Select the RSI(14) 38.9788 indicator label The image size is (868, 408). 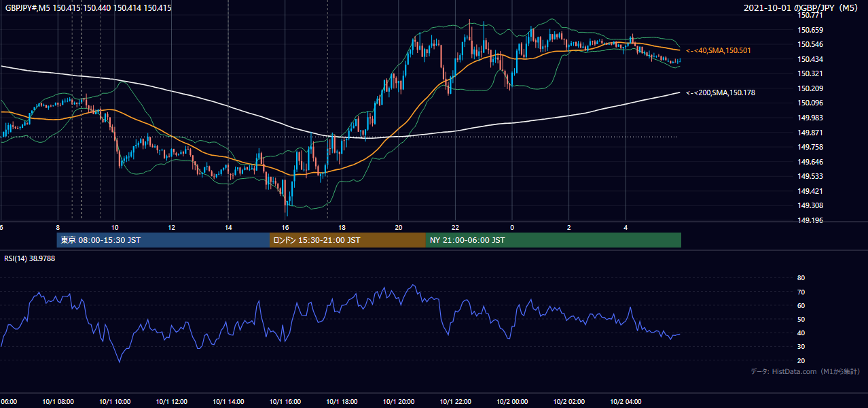pos(30,258)
